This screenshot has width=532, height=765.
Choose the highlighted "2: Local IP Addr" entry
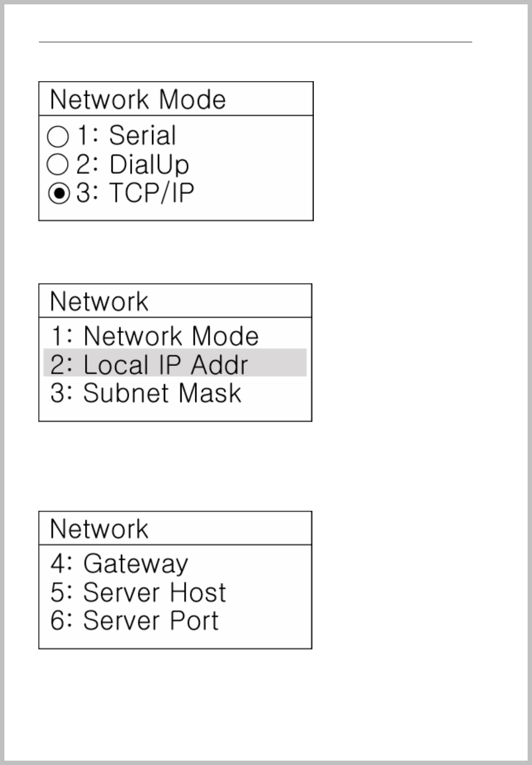150,365
